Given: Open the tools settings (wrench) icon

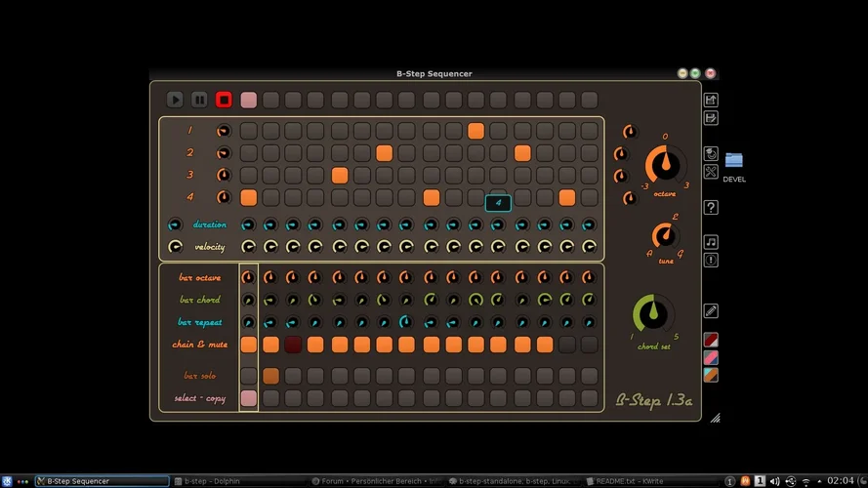Looking at the screenshot, I should pyautogui.click(x=711, y=172).
